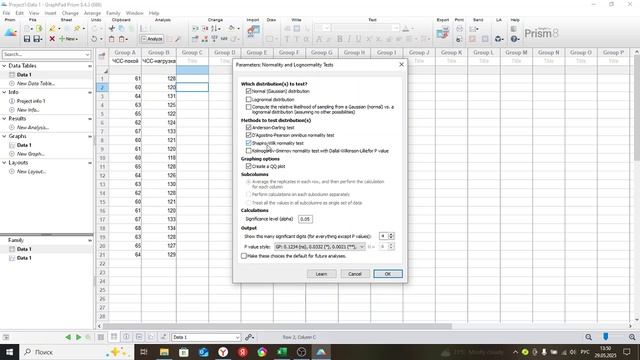
Task: Open the Insert menu
Action: [51, 13]
